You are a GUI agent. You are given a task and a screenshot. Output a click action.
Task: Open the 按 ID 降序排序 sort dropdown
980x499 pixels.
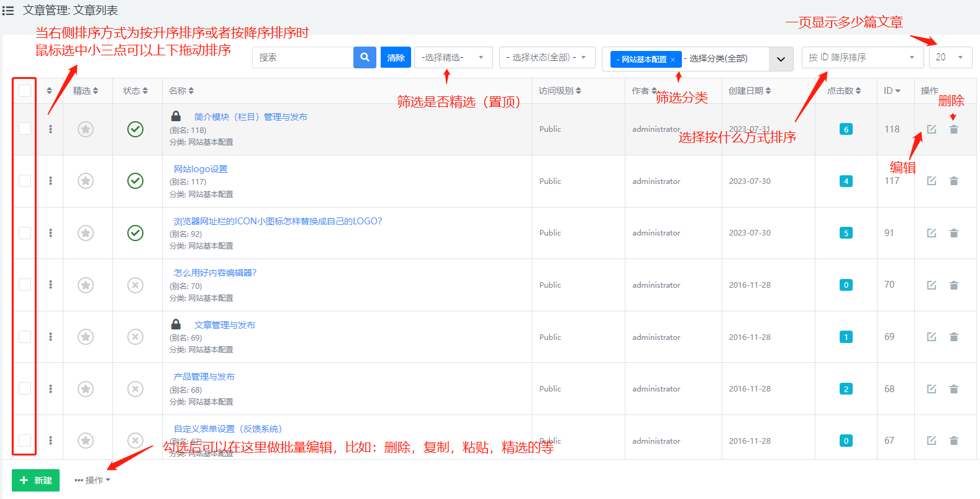click(x=861, y=57)
